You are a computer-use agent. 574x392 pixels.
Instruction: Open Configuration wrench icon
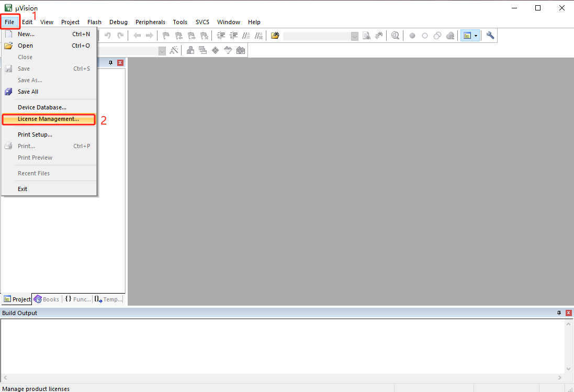tap(490, 36)
